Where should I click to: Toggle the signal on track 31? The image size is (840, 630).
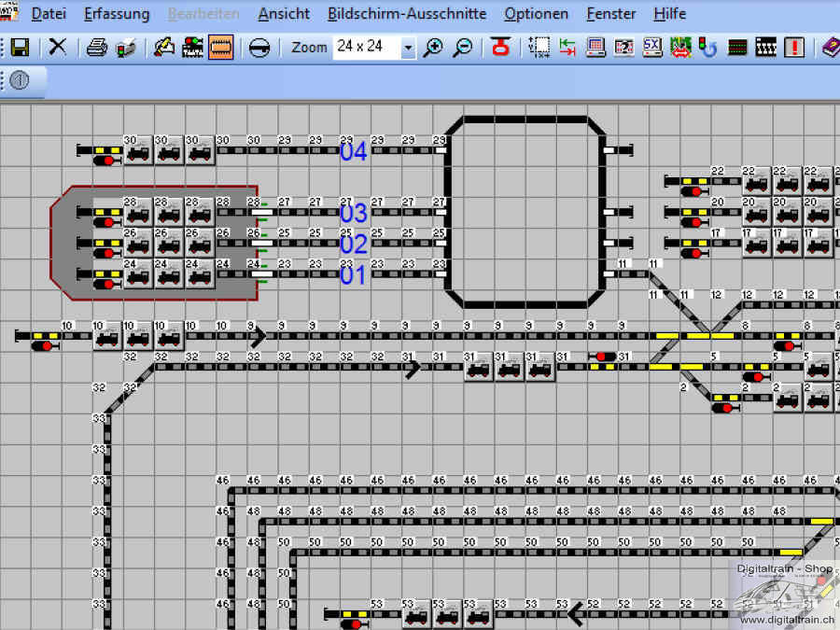click(603, 357)
